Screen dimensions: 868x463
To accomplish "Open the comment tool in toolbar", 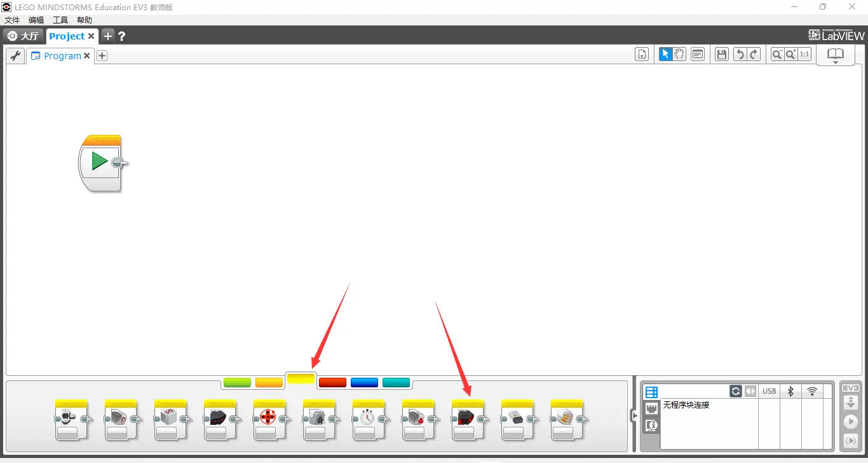I will pos(698,55).
